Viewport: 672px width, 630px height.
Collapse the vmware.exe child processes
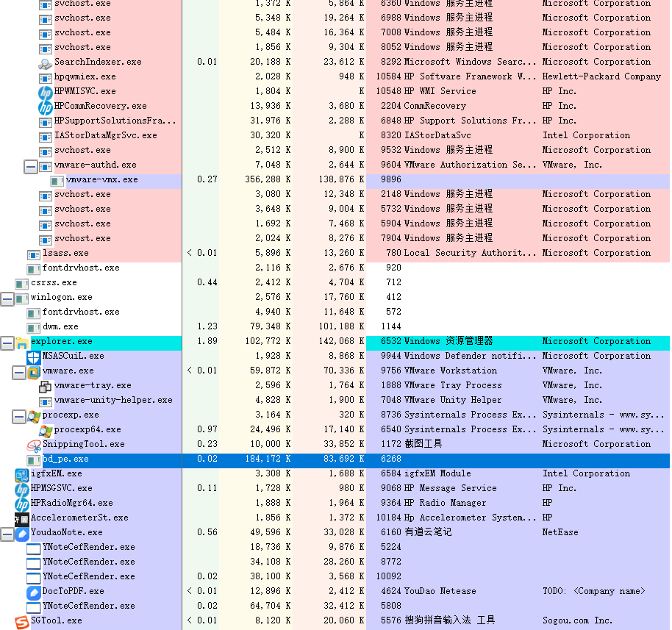(19, 373)
